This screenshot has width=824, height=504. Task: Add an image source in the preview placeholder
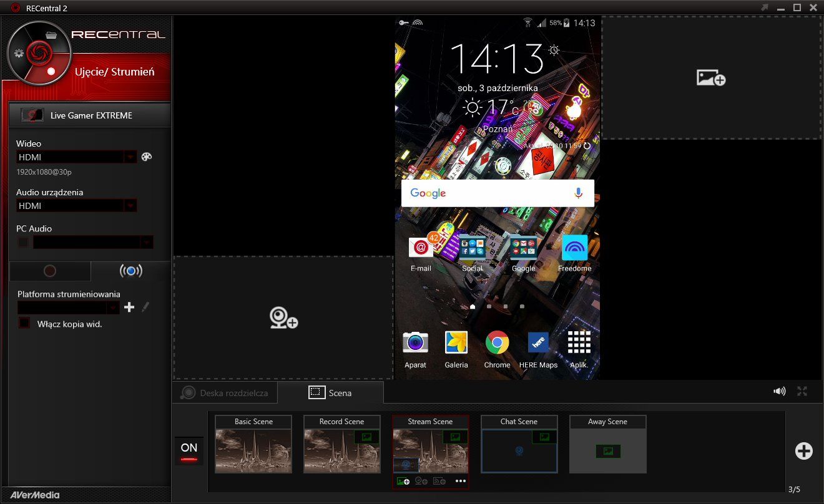pos(711,78)
